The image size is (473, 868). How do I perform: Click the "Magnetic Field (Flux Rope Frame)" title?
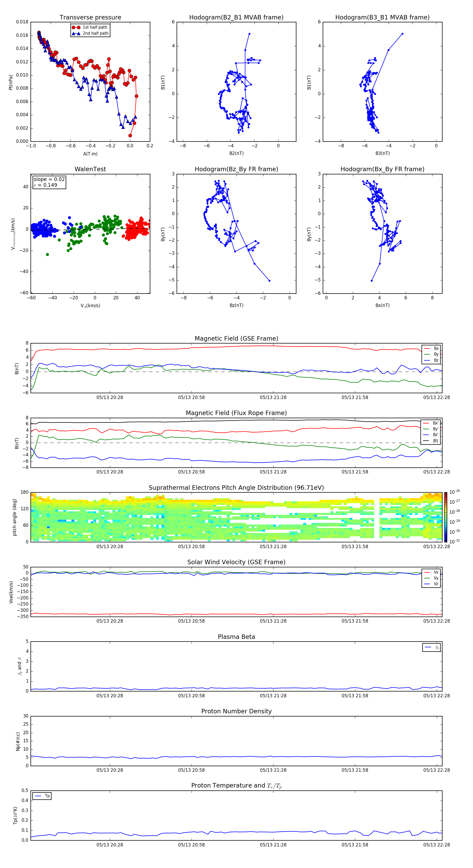click(x=236, y=413)
